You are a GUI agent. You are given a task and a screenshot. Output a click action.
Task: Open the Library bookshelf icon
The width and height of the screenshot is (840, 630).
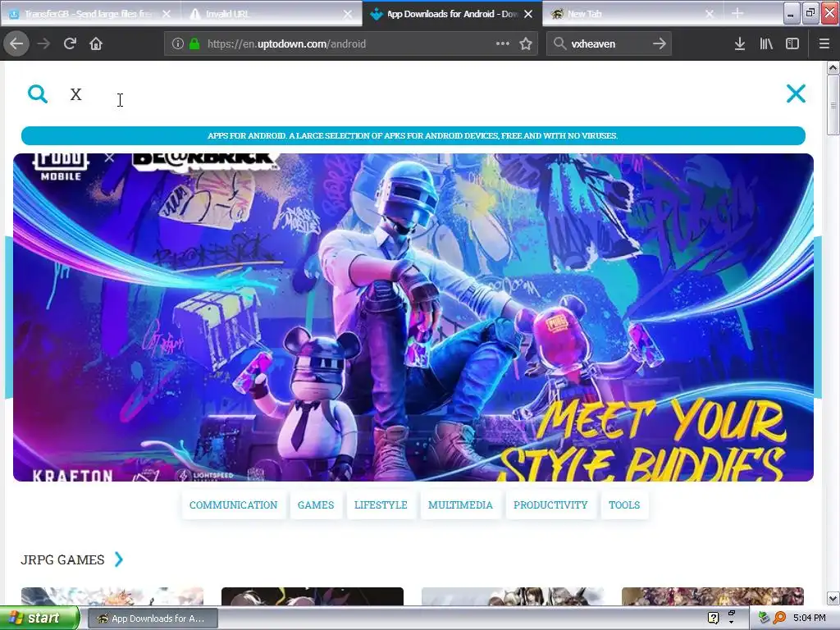point(766,44)
